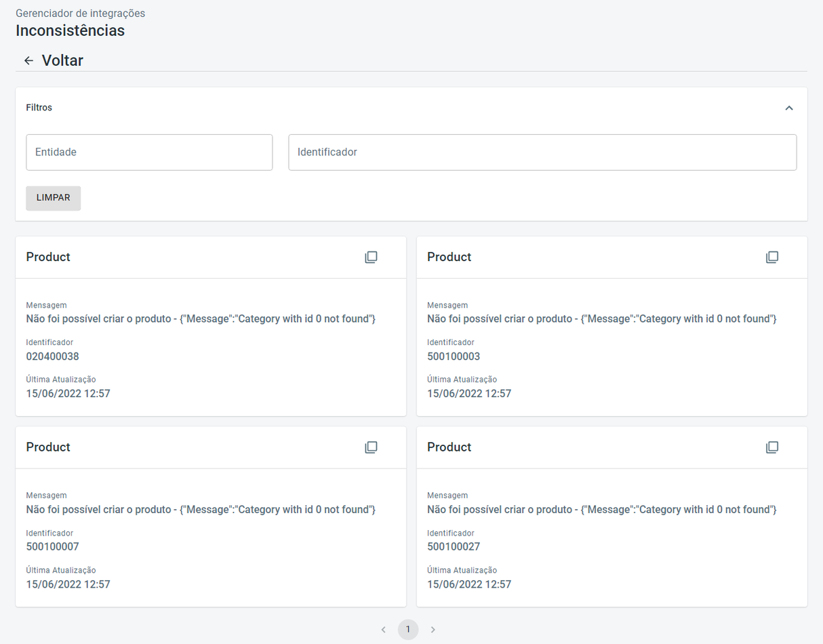Click identifier value 500100007
The height and width of the screenshot is (644, 823).
[x=53, y=547]
